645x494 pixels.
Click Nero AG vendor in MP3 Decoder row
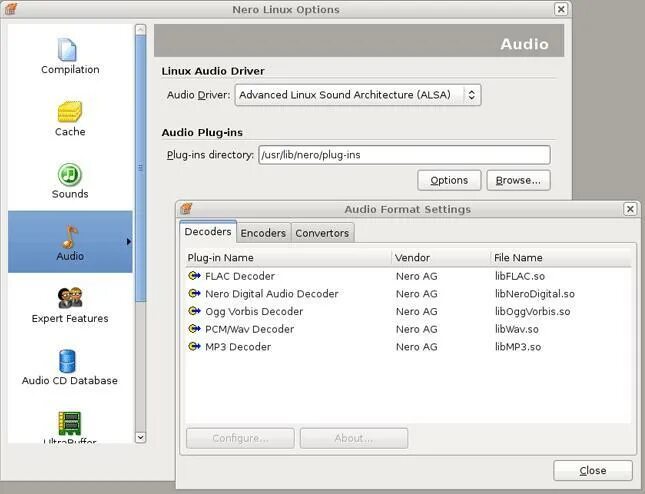(x=416, y=347)
